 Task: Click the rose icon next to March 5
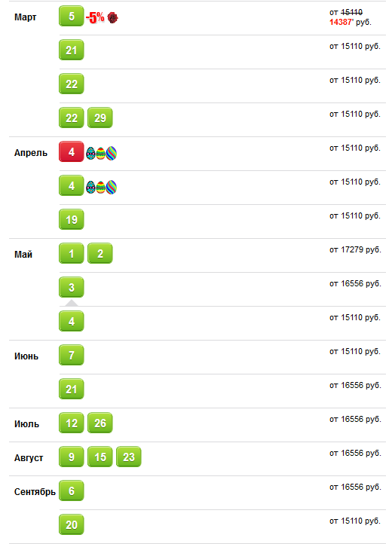pyautogui.click(x=112, y=17)
